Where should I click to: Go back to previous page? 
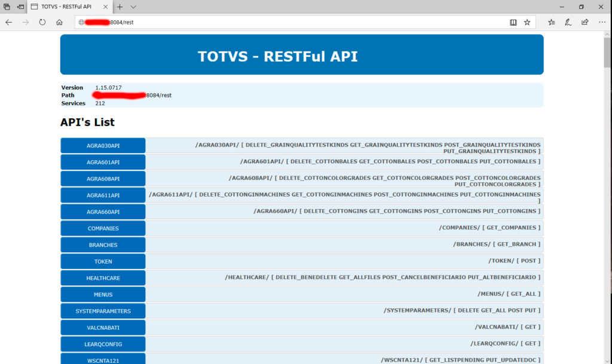tap(8, 22)
